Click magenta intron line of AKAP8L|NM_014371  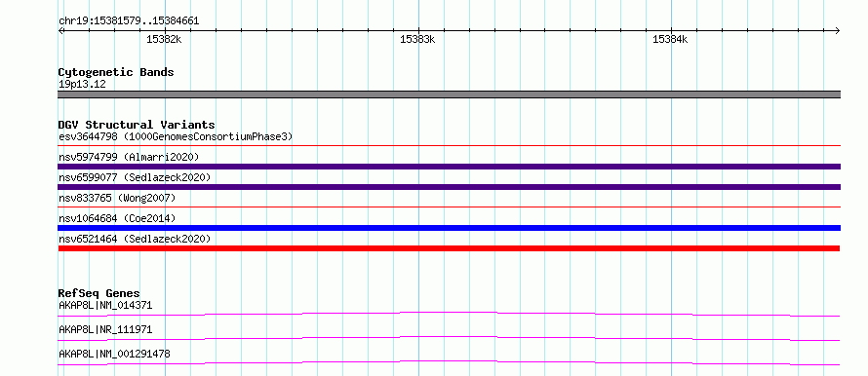click(x=450, y=314)
